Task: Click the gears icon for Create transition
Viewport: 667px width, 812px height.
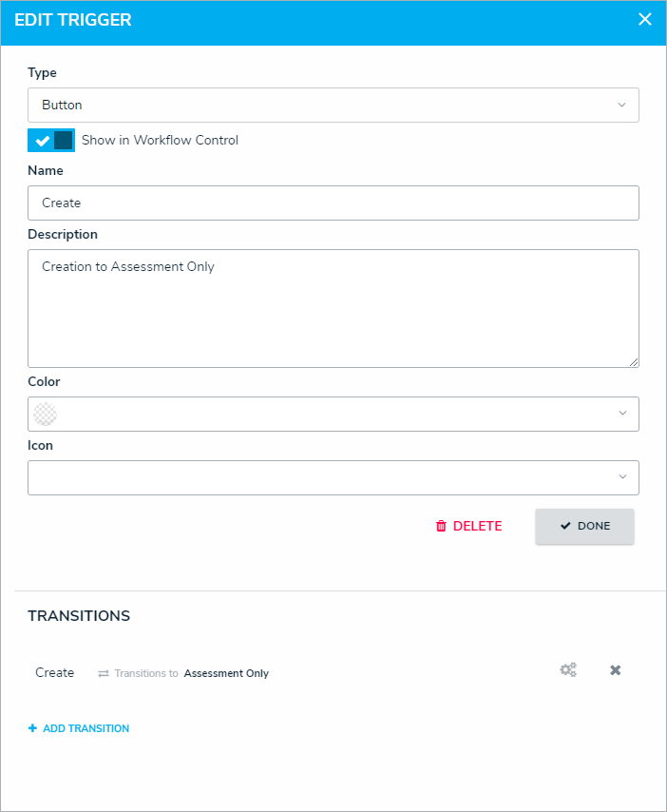Action: 568,670
